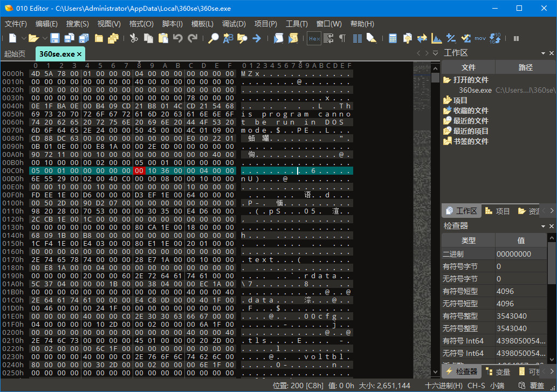The height and width of the screenshot is (392, 557).
Task: Open the 帮助(H) menu
Action: tap(362, 24)
